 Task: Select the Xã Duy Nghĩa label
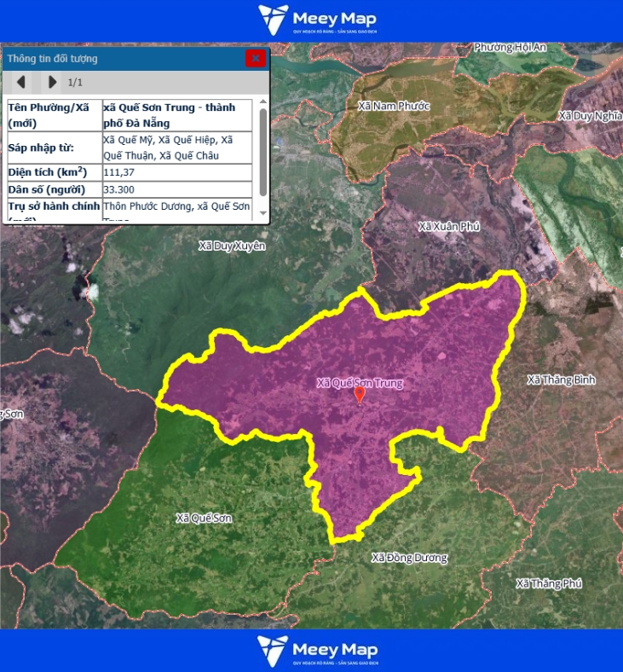(x=590, y=116)
